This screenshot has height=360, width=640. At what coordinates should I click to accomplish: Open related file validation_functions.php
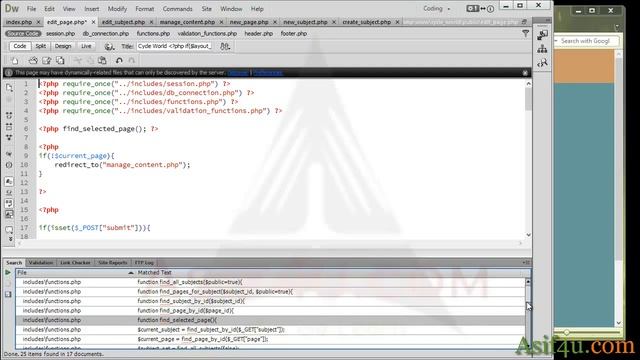coord(207,33)
